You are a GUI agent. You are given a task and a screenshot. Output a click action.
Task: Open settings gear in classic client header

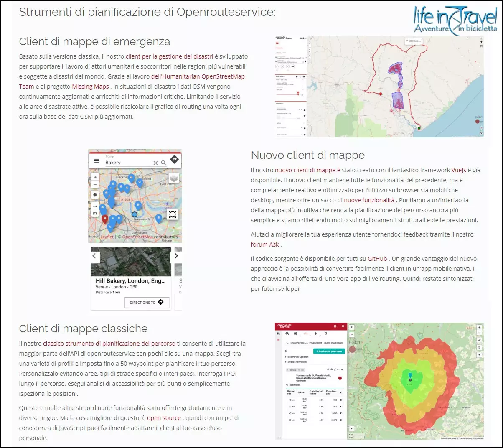point(343,326)
